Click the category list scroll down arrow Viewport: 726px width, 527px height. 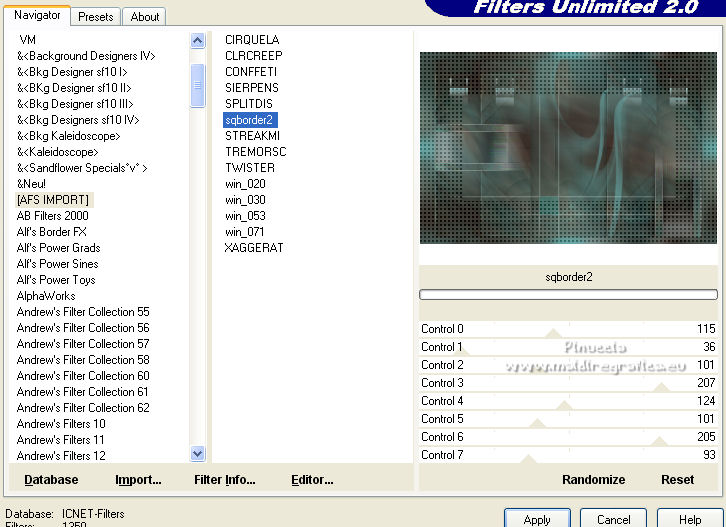[198, 454]
